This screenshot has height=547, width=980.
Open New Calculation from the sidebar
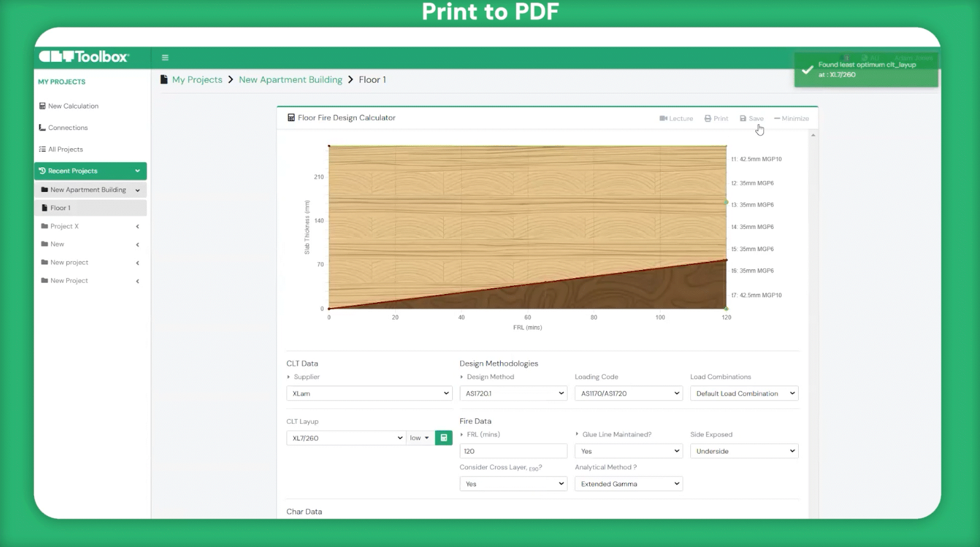click(73, 106)
